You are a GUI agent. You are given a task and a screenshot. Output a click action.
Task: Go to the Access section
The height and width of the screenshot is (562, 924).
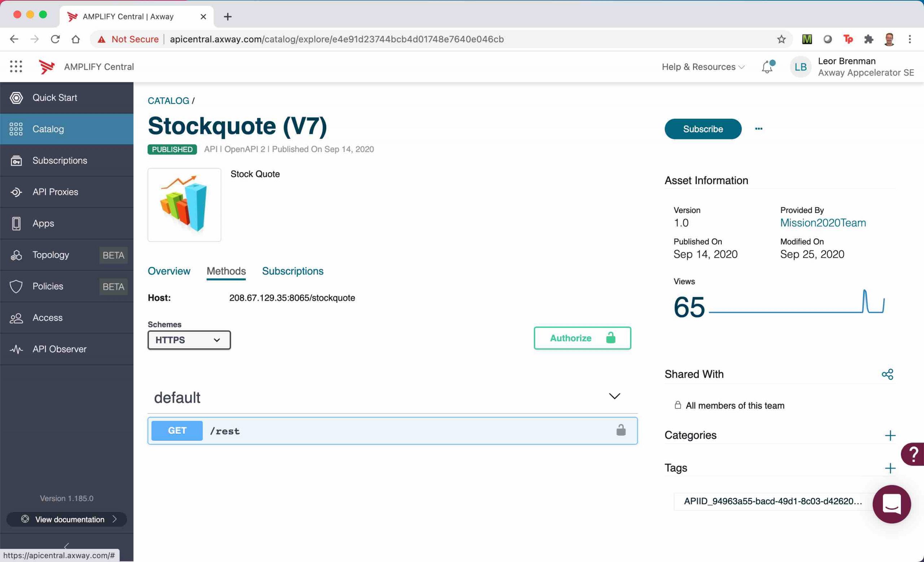click(67, 318)
